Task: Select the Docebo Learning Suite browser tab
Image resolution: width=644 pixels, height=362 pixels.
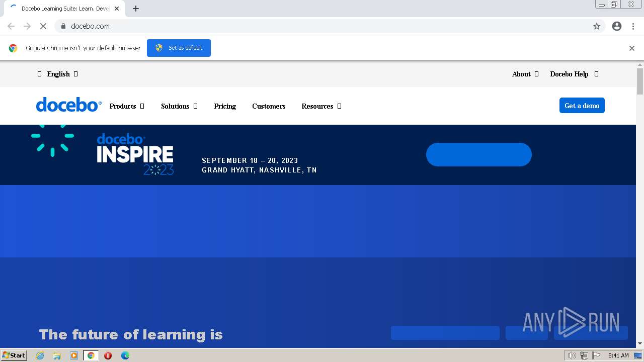Action: coord(64,9)
